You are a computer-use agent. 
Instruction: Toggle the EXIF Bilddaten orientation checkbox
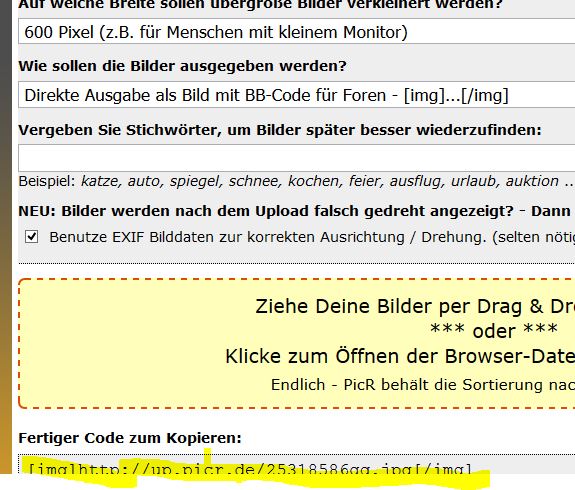click(32, 237)
